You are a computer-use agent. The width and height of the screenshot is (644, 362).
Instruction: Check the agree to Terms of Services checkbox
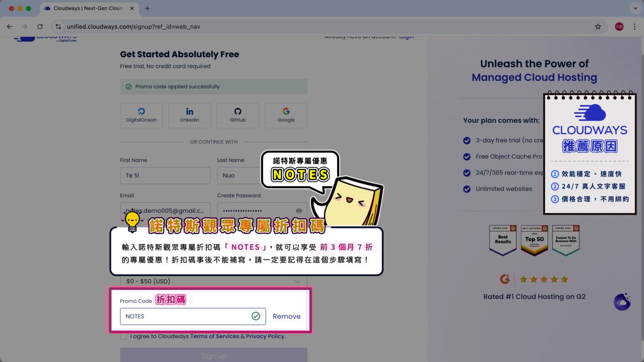tap(123, 336)
